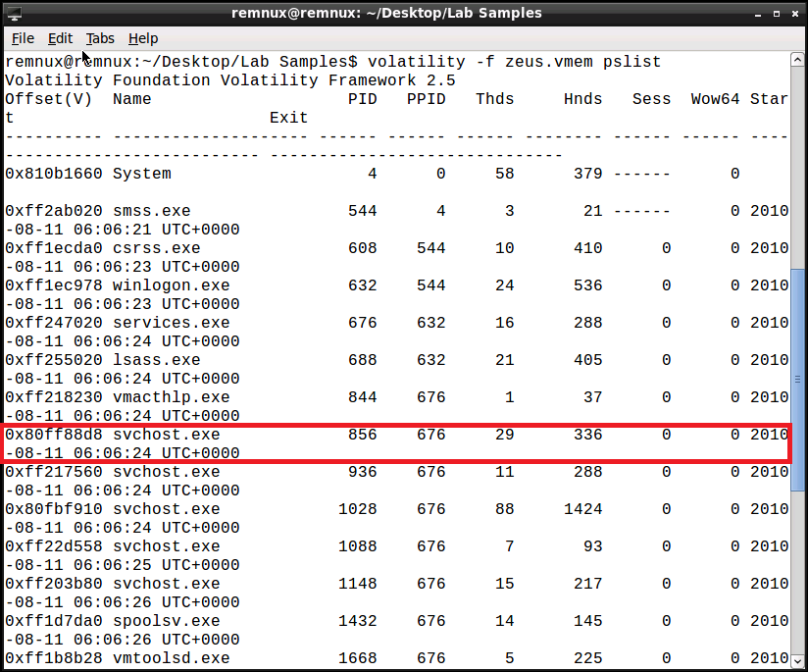The height and width of the screenshot is (672, 808).
Task: Click the System process name
Action: (141, 174)
